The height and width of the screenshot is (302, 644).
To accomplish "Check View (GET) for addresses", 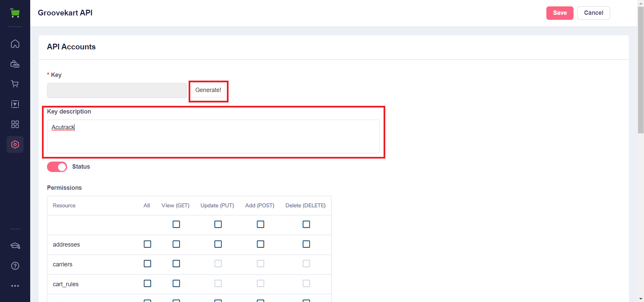I will [x=176, y=244].
